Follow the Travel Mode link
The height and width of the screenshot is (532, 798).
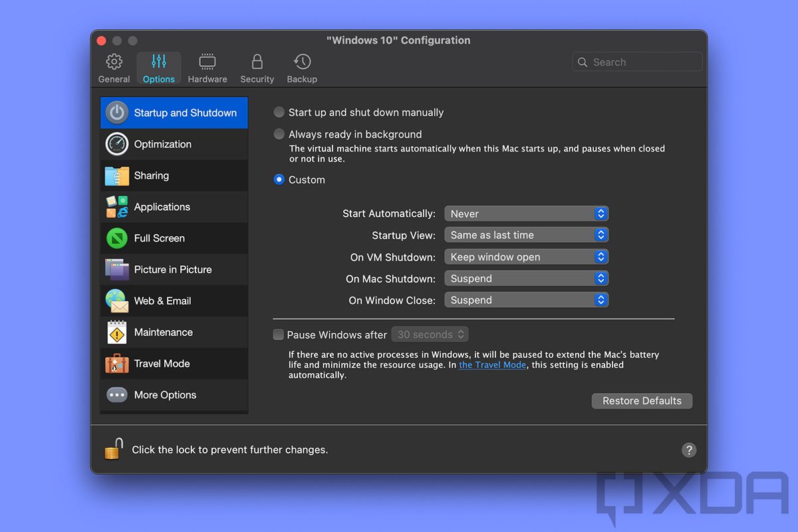coord(492,364)
